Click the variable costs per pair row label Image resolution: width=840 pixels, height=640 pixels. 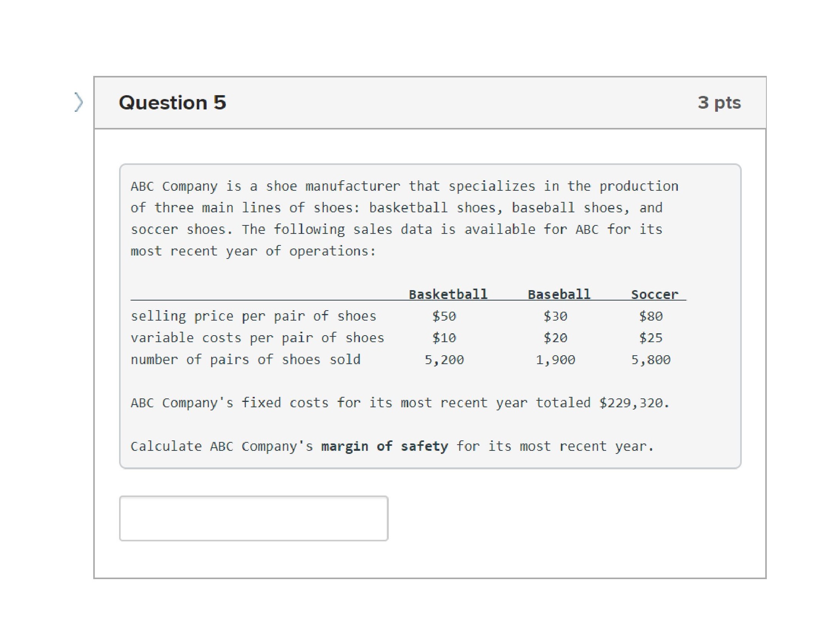(x=257, y=338)
